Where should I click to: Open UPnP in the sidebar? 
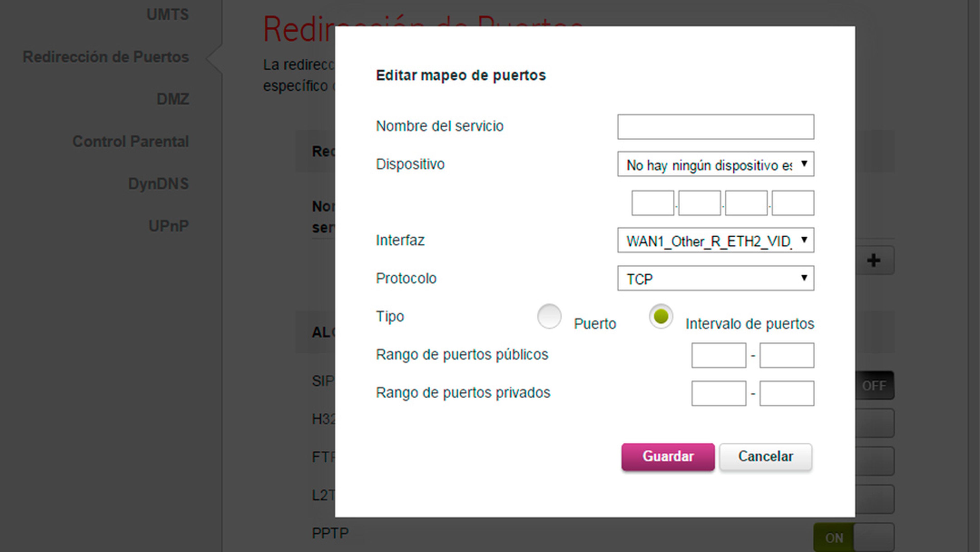168,226
